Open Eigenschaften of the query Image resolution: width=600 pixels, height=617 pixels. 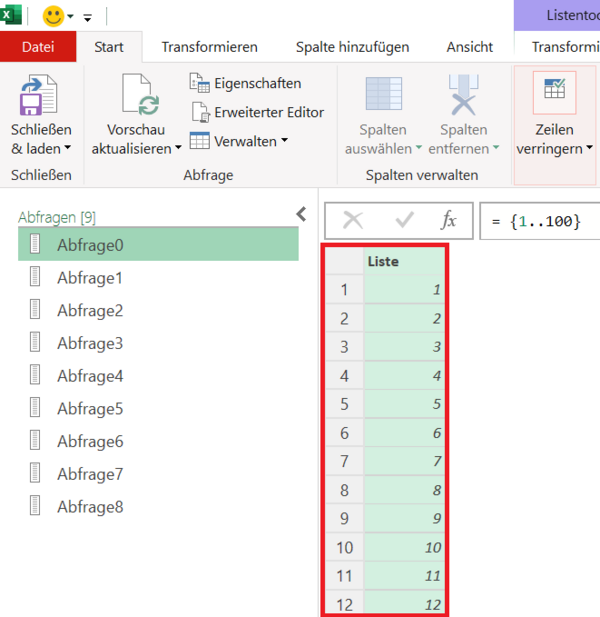click(246, 83)
